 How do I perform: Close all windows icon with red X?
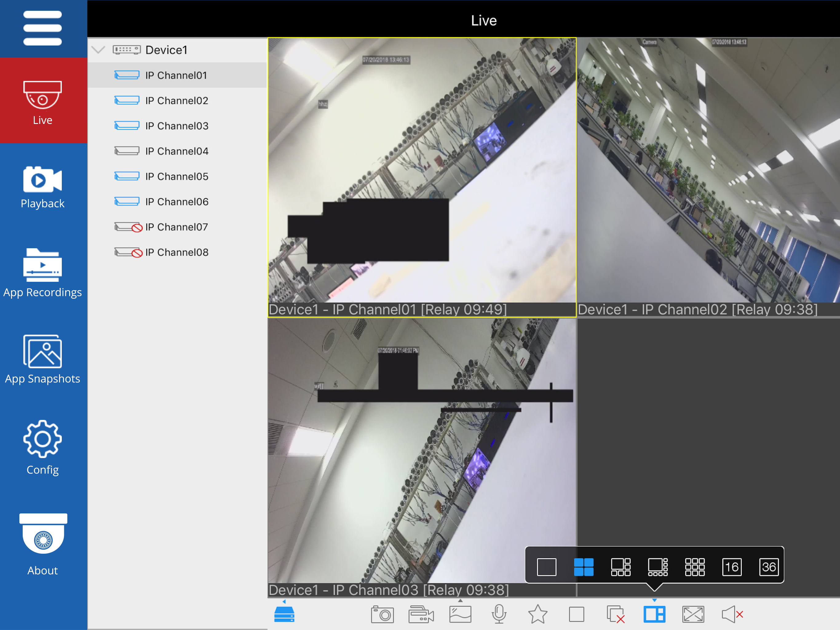[x=615, y=614]
